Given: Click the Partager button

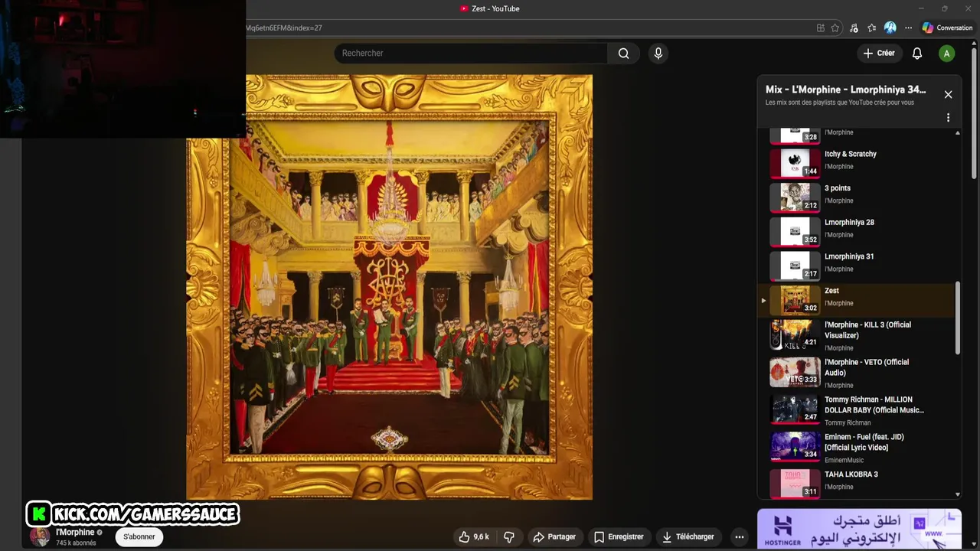Looking at the screenshot, I should click(554, 536).
